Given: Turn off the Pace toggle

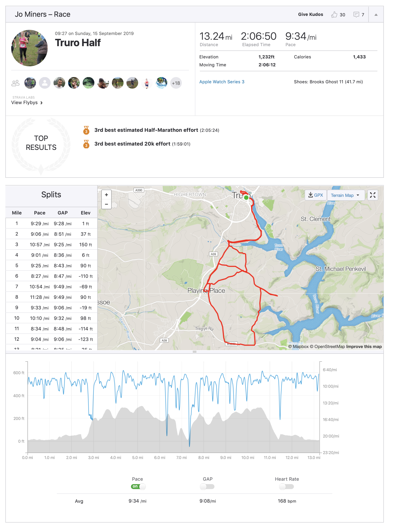Looking at the screenshot, I should click(x=138, y=486).
